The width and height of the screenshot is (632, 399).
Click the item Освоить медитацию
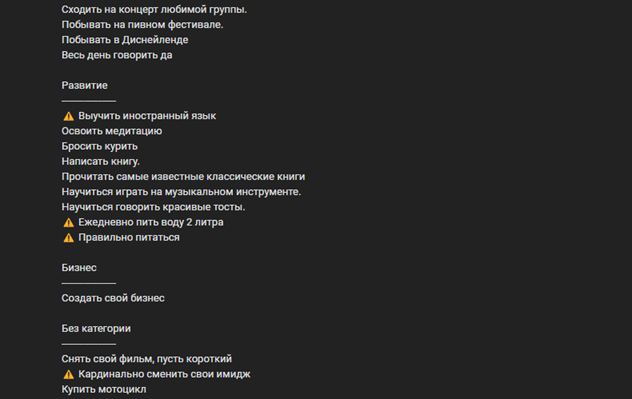pyautogui.click(x=112, y=131)
